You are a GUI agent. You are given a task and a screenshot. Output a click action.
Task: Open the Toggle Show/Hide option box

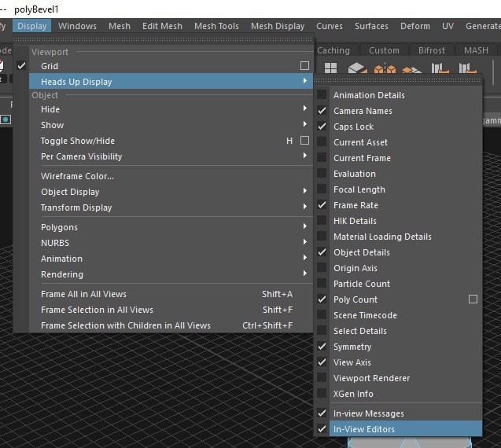pos(304,141)
